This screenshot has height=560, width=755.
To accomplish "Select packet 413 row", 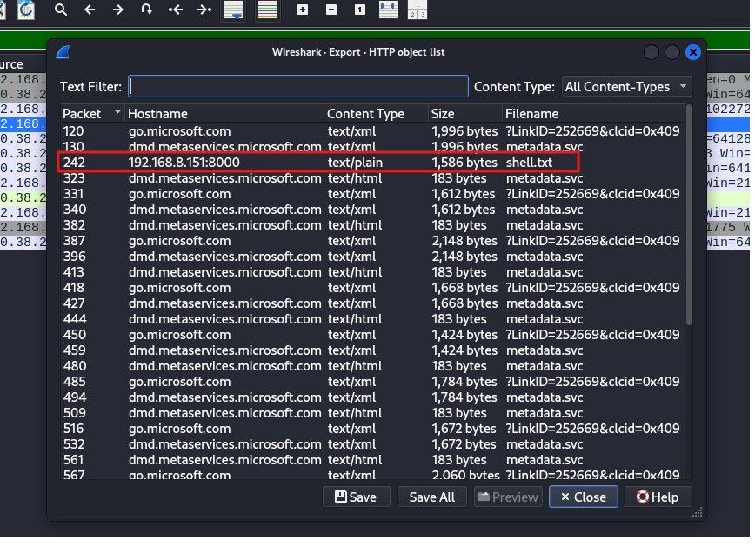I will pyautogui.click(x=371, y=272).
